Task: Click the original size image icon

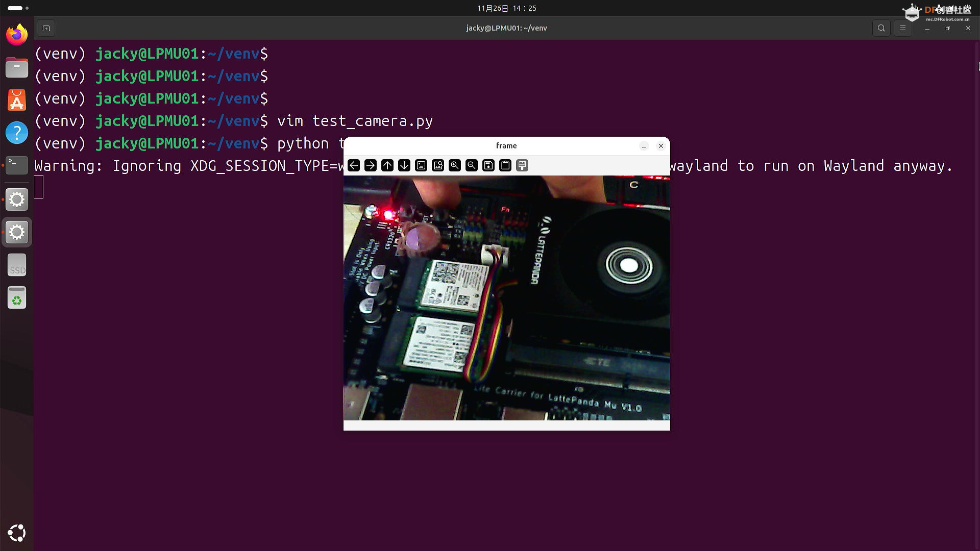Action: 421,165
